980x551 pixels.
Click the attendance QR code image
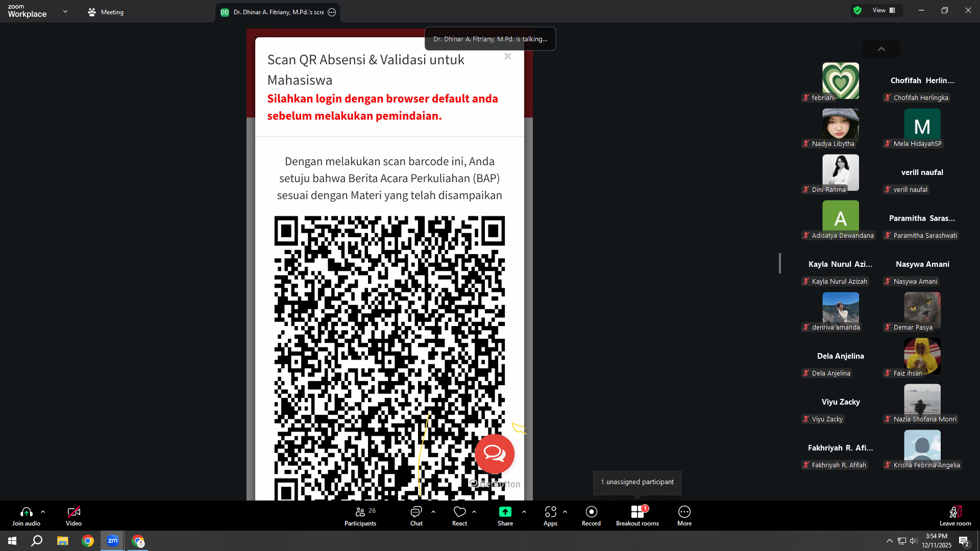point(389,357)
